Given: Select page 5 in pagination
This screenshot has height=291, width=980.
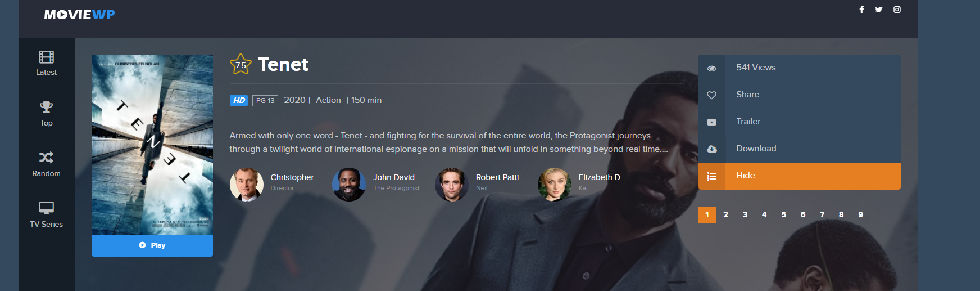Looking at the screenshot, I should coord(783,214).
